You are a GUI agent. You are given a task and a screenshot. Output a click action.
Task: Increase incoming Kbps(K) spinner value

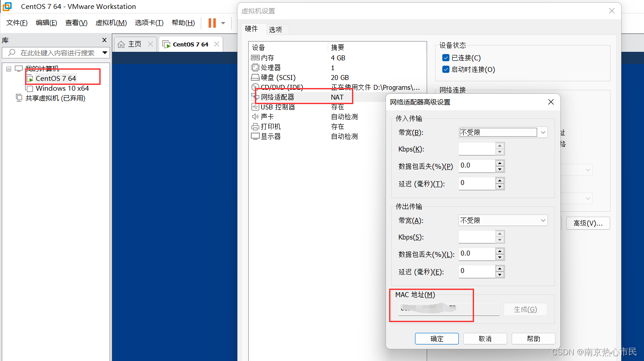(x=500, y=146)
